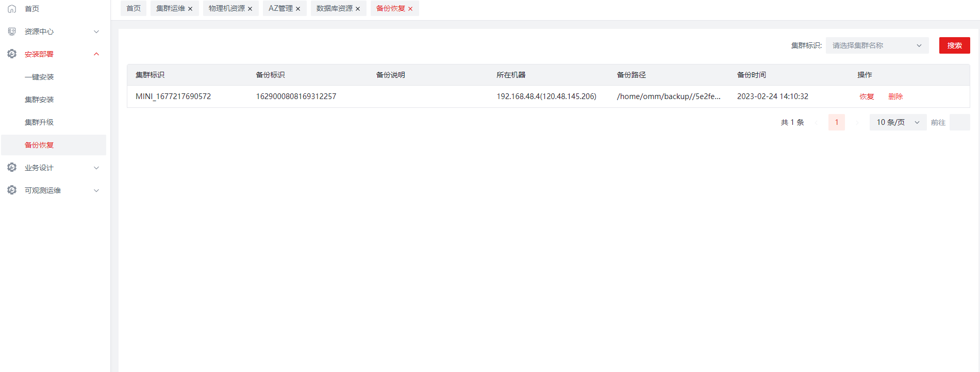Click the home icon in sidebar
980x372 pixels.
[12, 9]
